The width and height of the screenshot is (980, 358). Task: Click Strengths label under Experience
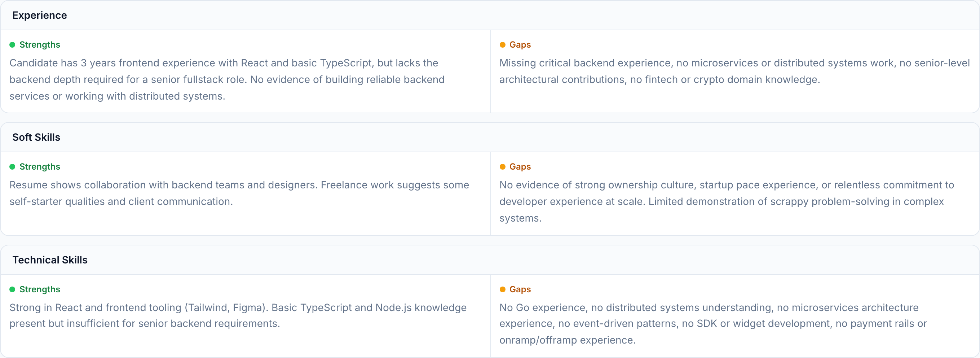tap(40, 45)
